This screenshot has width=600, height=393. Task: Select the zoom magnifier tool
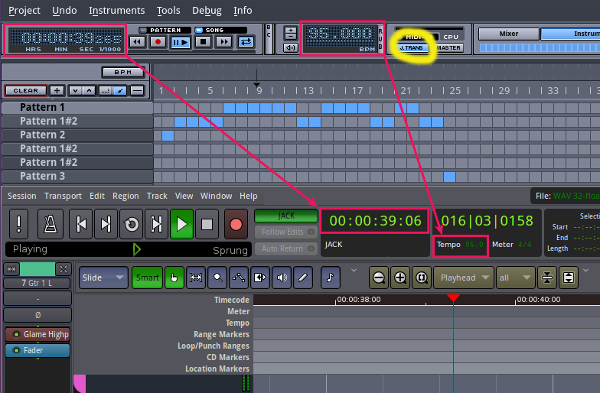coord(217,277)
